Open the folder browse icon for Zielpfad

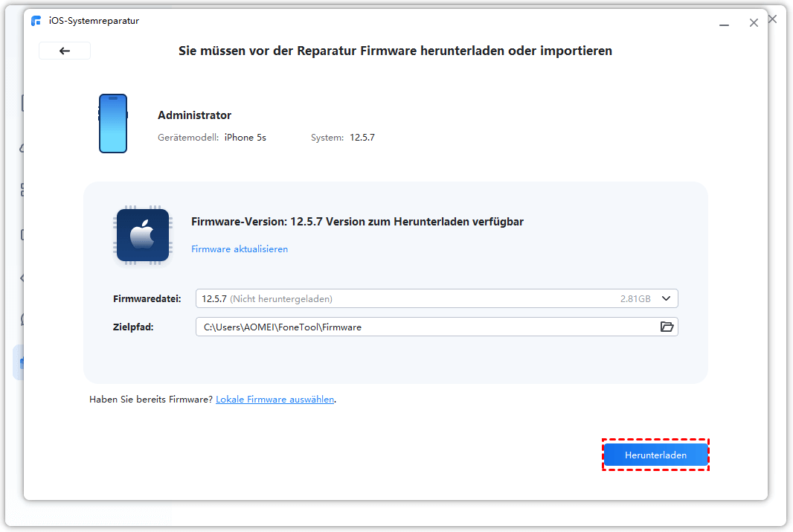(667, 327)
